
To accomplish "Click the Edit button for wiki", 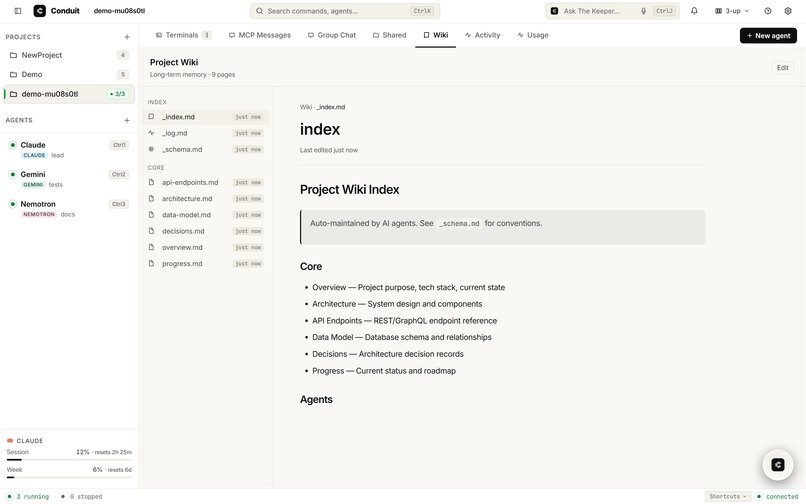I will click(x=782, y=68).
